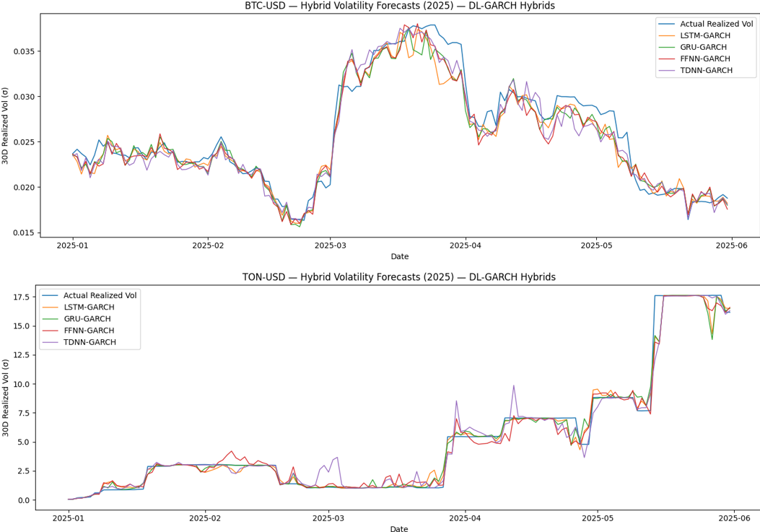Click the 0.035 y-axis tick label
Screen dimensions: 760x532
click(22, 51)
